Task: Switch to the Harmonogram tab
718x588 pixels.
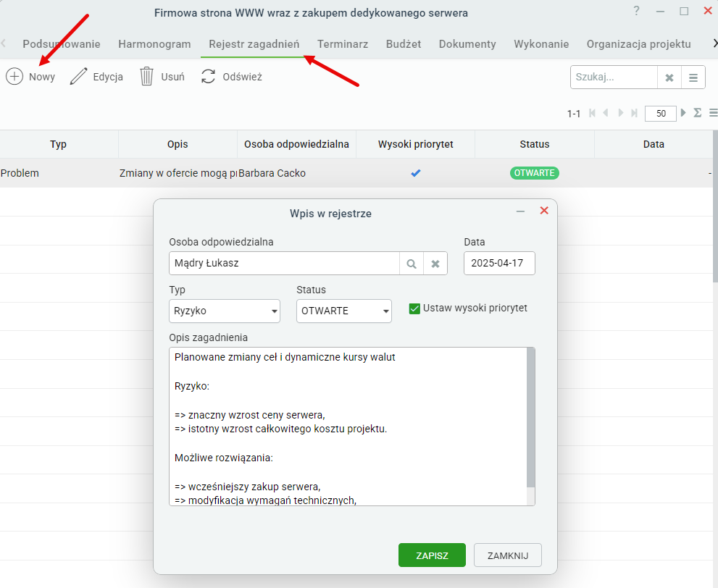Action: pos(154,44)
